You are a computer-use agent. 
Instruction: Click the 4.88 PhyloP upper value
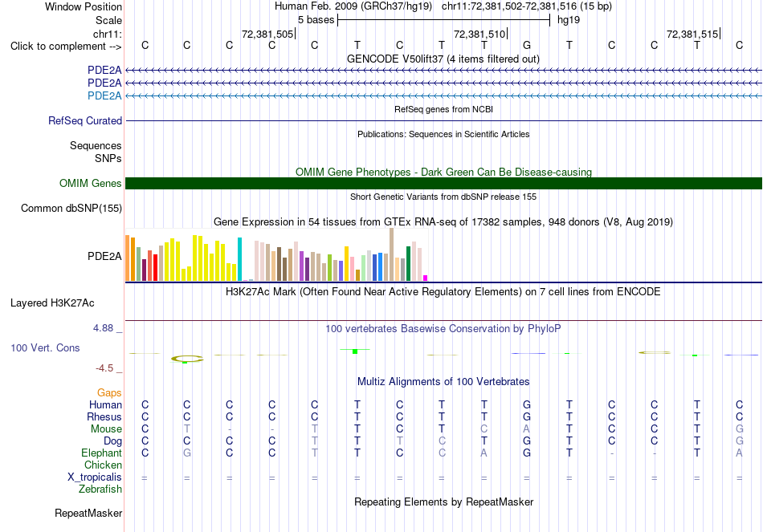coord(103,328)
